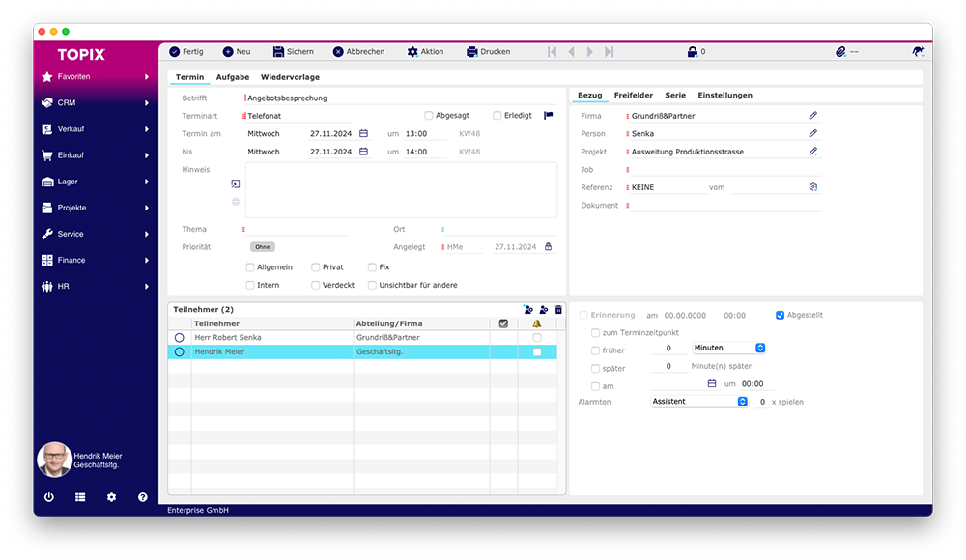966x560 pixels.
Task: Uncheck the Abgestellt checkbox
Action: pyautogui.click(x=781, y=315)
